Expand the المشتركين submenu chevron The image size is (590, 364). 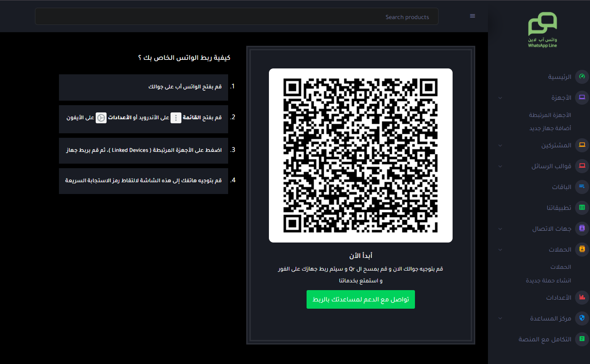[500, 146]
